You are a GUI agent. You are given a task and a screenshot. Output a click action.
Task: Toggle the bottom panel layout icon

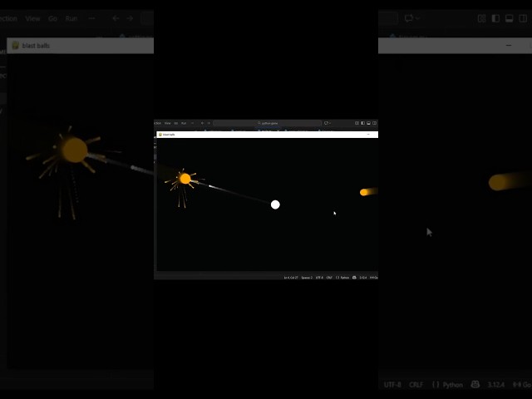[368, 123]
